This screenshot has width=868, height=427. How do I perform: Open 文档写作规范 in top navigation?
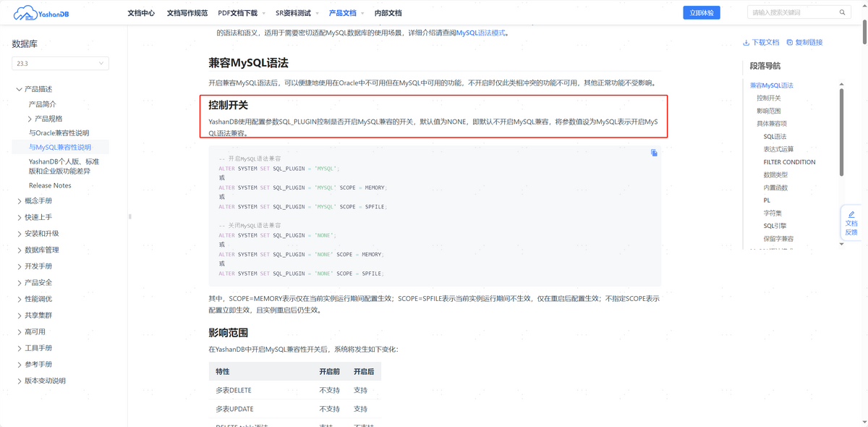coord(187,13)
